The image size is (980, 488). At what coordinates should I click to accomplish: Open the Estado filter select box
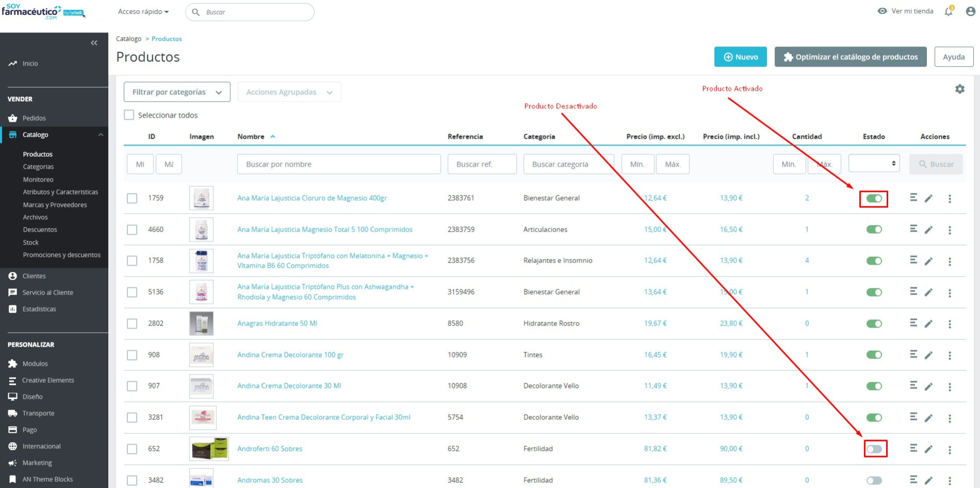(874, 164)
